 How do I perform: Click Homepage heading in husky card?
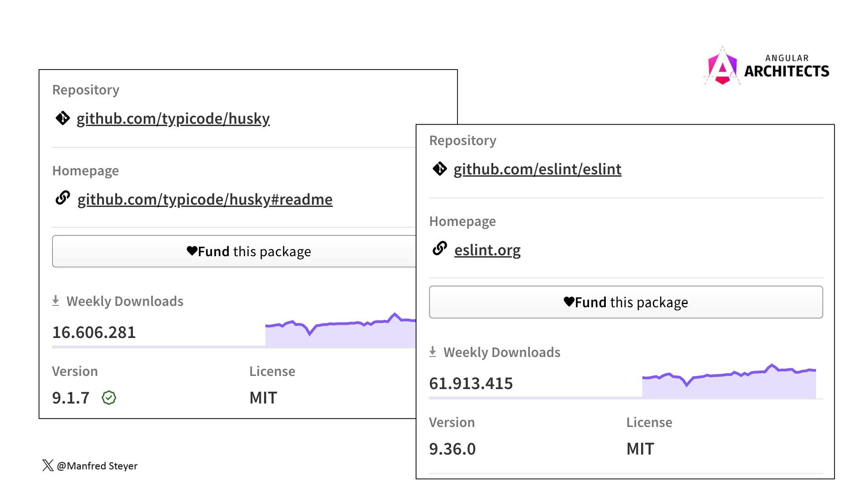(85, 171)
